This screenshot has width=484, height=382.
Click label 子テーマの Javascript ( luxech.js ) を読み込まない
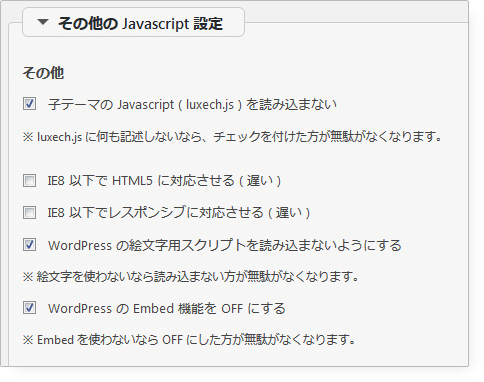click(192, 105)
